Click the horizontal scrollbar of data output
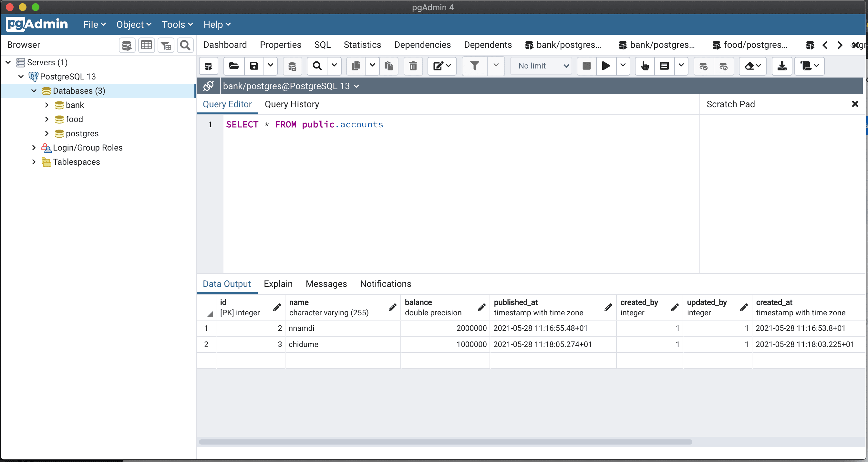The height and width of the screenshot is (462, 868). [445, 442]
